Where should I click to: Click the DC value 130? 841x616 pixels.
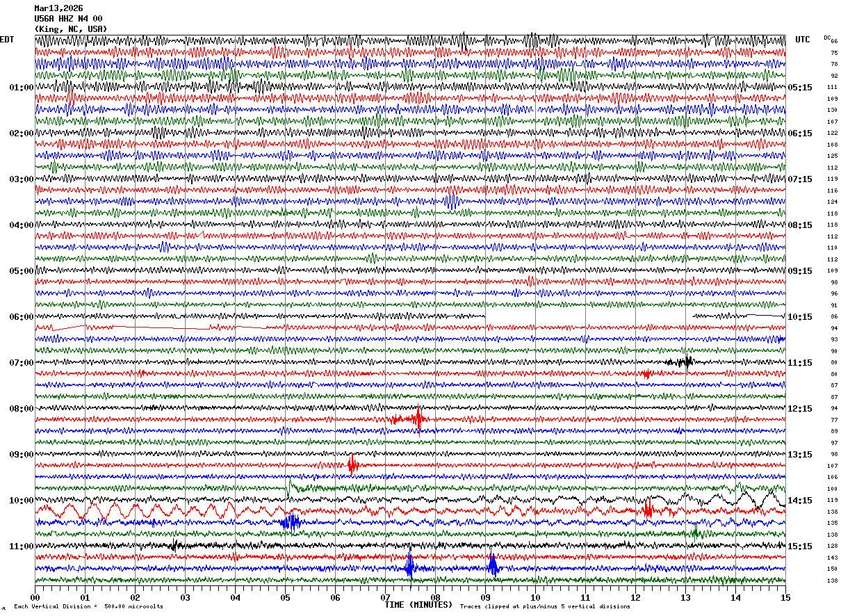tap(833, 110)
